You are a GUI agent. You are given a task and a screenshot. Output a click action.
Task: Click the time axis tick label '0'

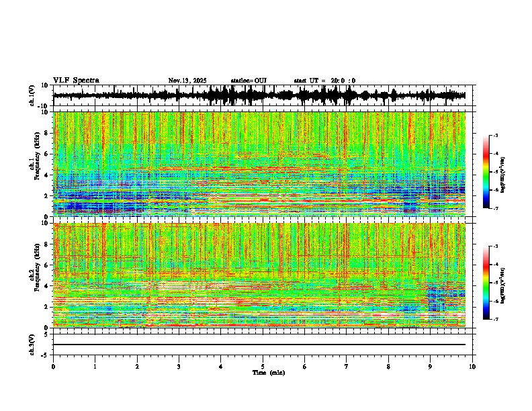tap(53, 367)
